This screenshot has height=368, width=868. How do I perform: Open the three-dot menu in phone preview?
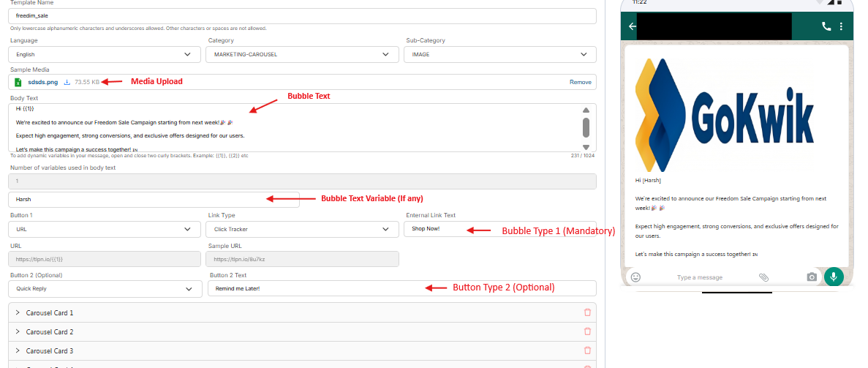842,26
